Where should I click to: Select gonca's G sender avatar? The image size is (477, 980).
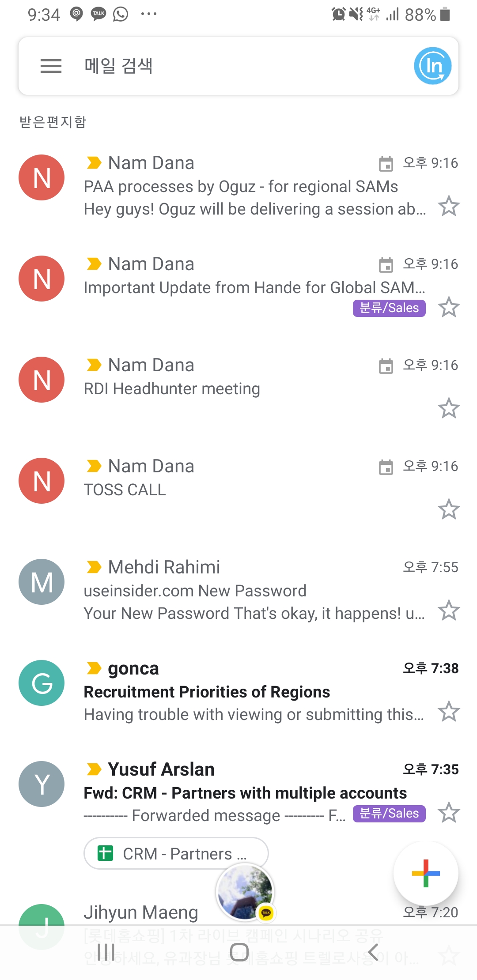click(42, 683)
